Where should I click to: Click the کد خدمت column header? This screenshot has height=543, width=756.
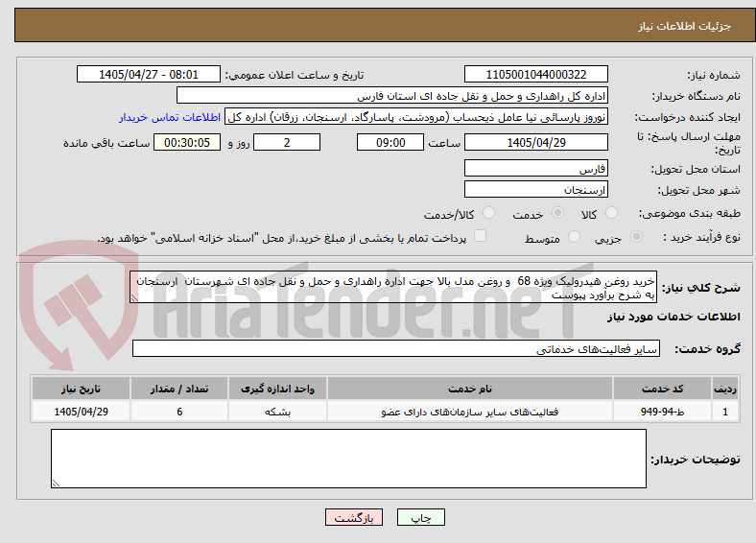[663, 389]
